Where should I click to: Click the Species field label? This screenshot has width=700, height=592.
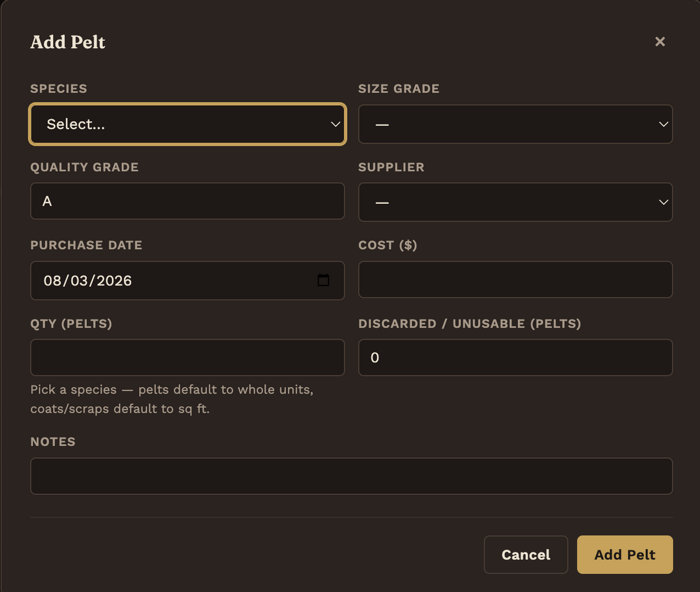click(x=58, y=89)
